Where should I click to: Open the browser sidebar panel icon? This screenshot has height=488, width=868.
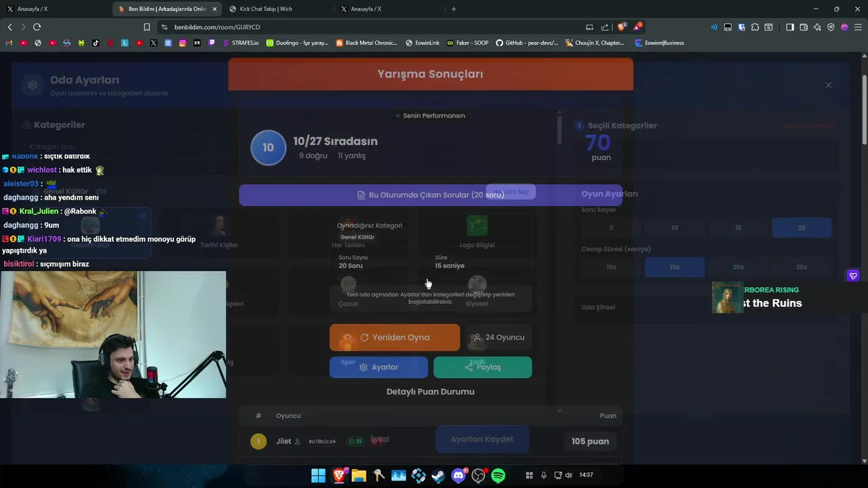(x=789, y=27)
